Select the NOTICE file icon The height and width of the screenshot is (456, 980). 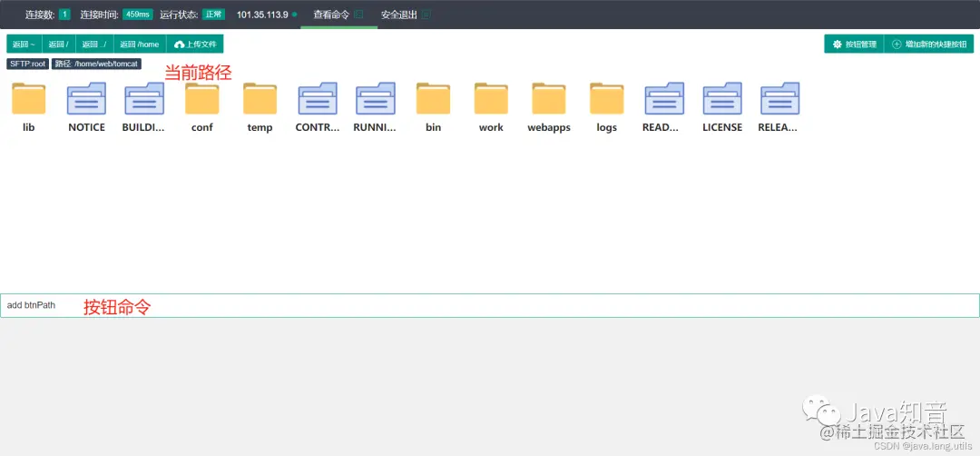(86, 99)
